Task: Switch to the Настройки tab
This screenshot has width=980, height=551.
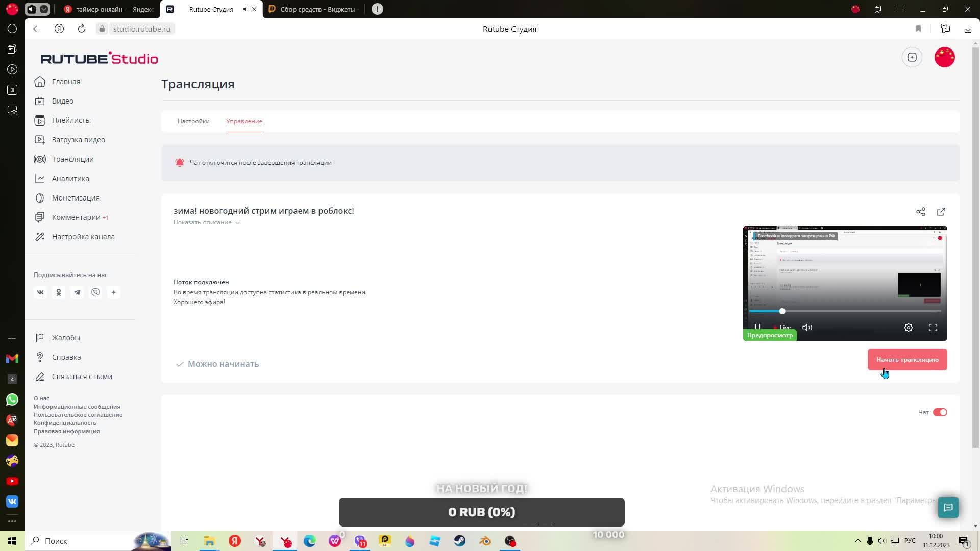Action: point(193,121)
